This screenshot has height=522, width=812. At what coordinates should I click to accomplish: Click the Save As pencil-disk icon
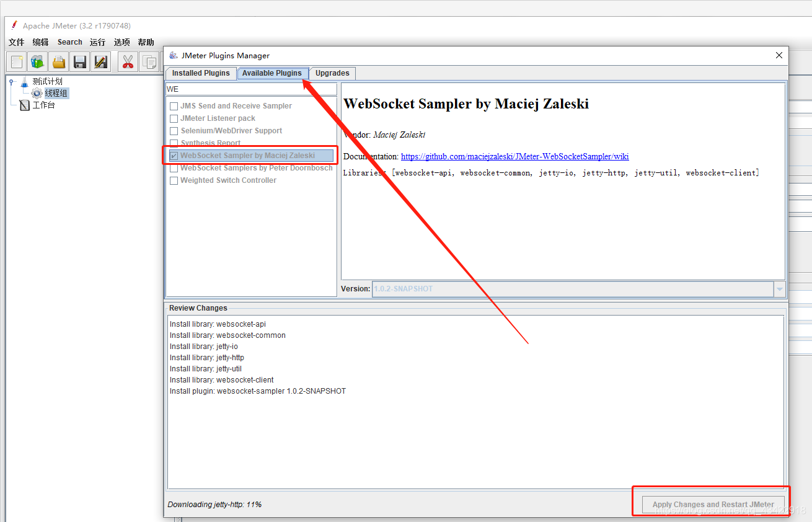100,61
